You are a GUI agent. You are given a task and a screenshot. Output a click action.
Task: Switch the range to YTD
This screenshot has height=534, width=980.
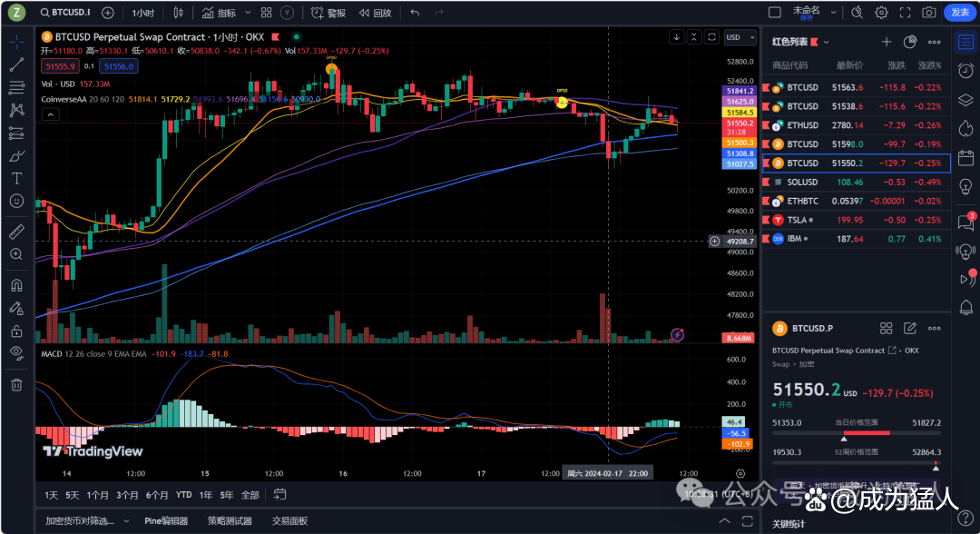tap(183, 495)
